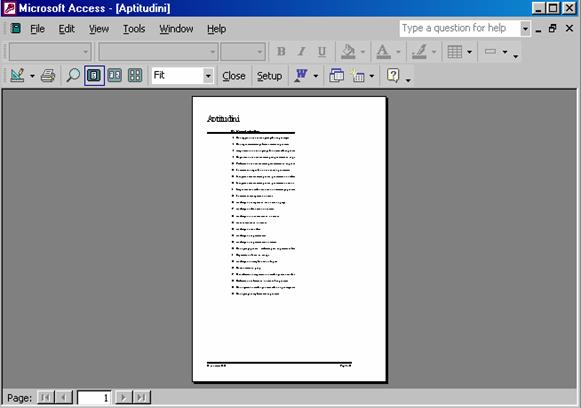Click the page number field

pyautogui.click(x=94, y=398)
